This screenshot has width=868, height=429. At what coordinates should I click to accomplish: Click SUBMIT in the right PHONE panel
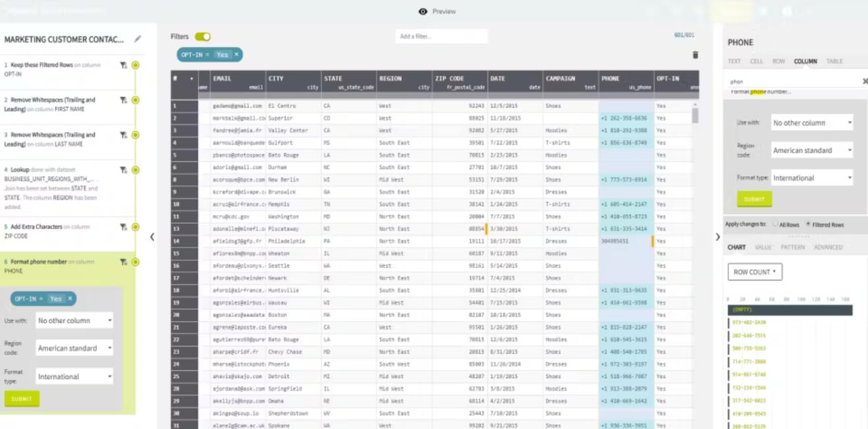point(754,199)
